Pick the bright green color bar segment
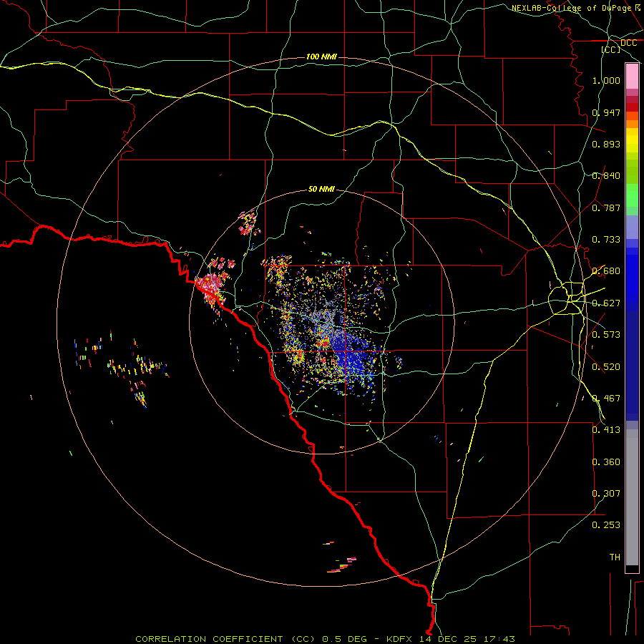644x644 pixels. 632,195
